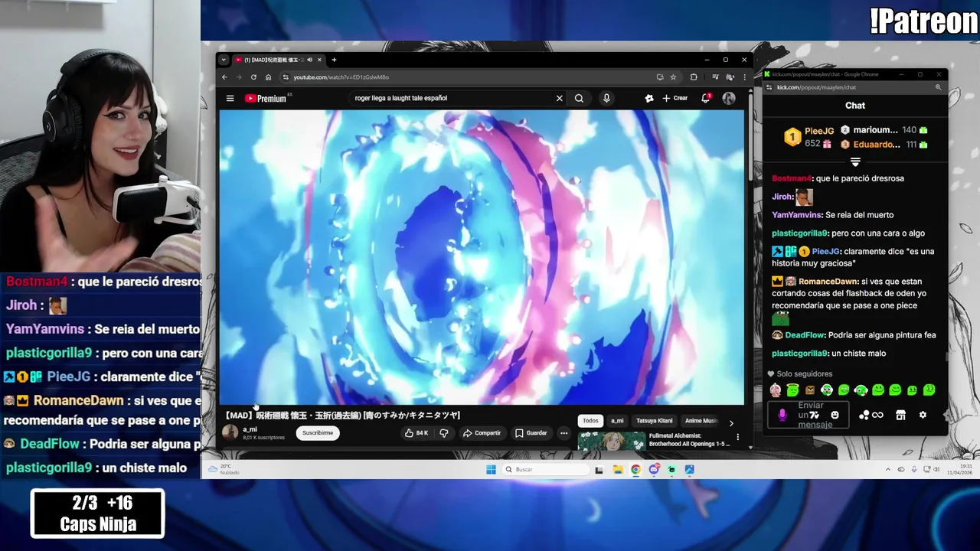Open the YouTube account avatar menu
The image size is (980, 551).
click(x=728, y=98)
